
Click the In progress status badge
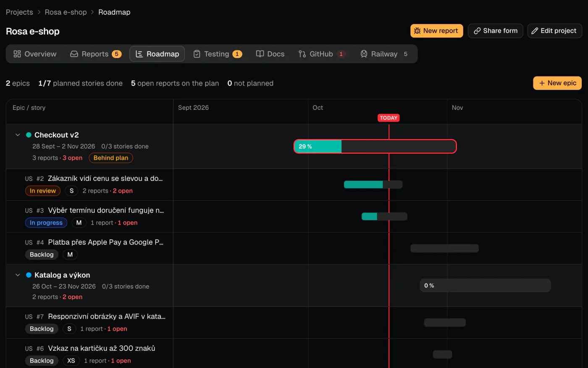46,223
